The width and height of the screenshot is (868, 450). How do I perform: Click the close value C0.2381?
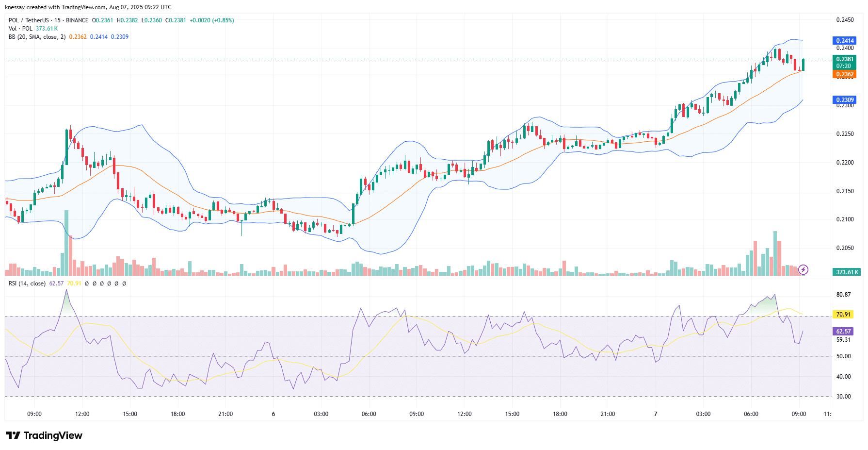point(176,20)
